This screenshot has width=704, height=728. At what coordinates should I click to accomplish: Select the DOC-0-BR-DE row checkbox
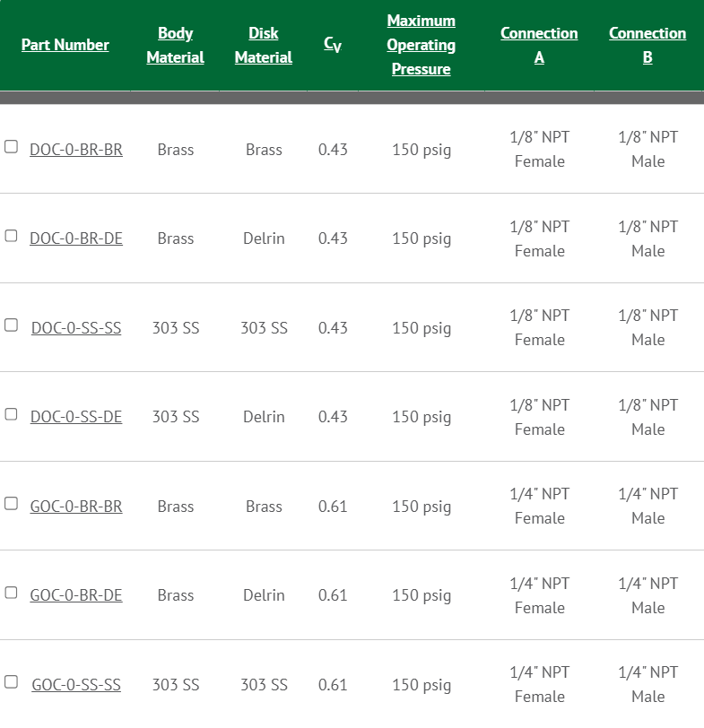coord(11,236)
